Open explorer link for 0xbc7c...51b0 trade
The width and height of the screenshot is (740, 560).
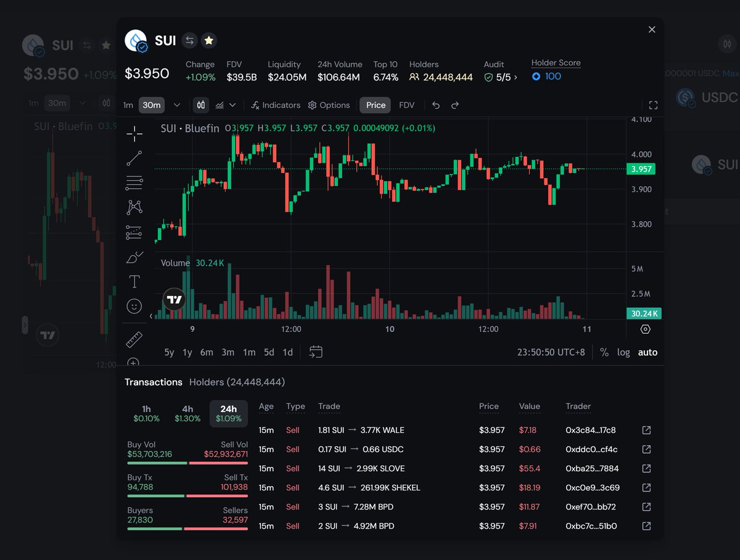[646, 526]
